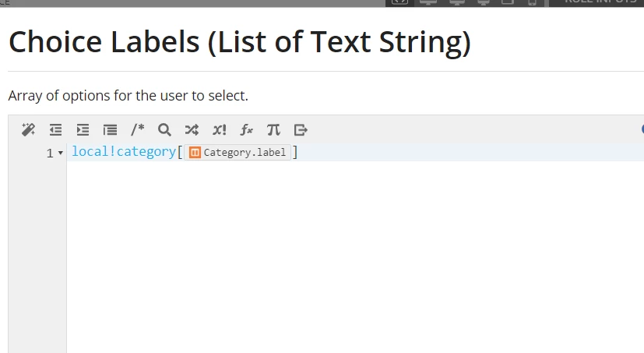Click the outdent (decrease indent) icon

coord(55,130)
